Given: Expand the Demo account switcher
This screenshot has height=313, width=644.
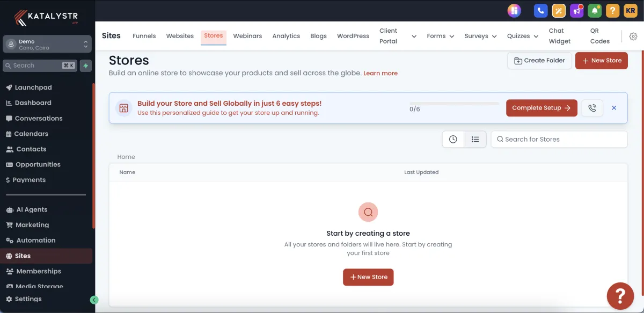Looking at the screenshot, I should click(x=47, y=45).
